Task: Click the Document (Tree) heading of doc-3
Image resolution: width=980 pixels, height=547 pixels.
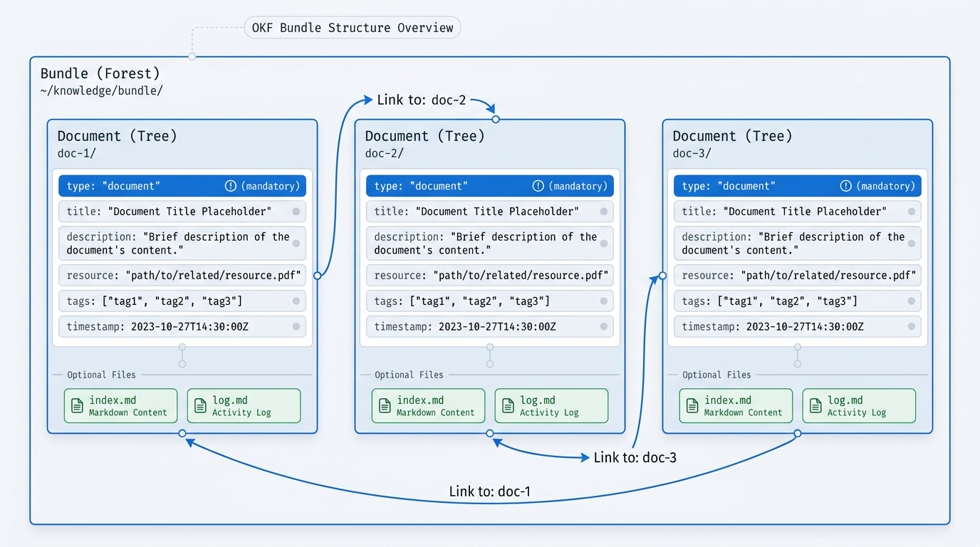Action: point(733,136)
